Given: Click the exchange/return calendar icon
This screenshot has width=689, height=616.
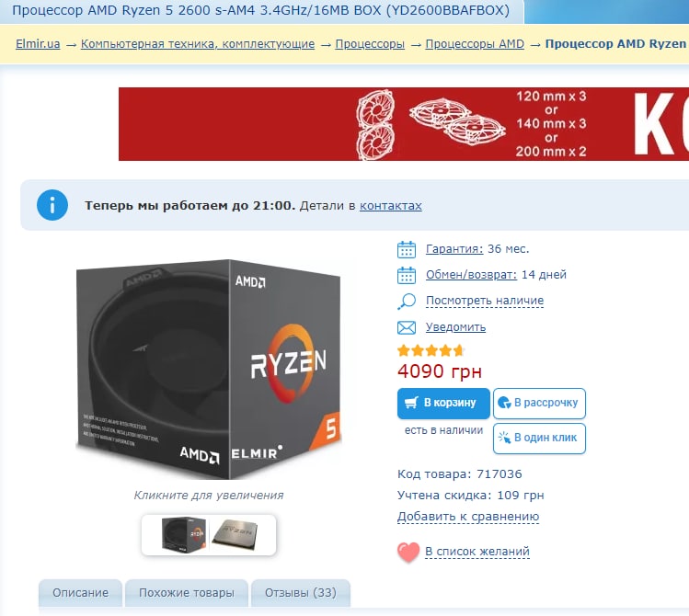Looking at the screenshot, I should [x=407, y=275].
